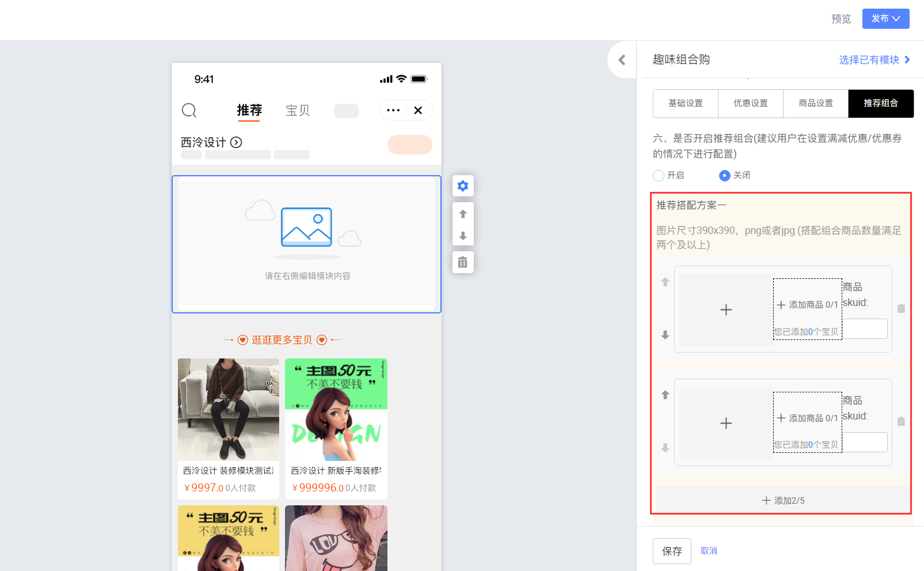The height and width of the screenshot is (571, 924).
Task: Upload image in first product plus box
Action: pos(726,309)
